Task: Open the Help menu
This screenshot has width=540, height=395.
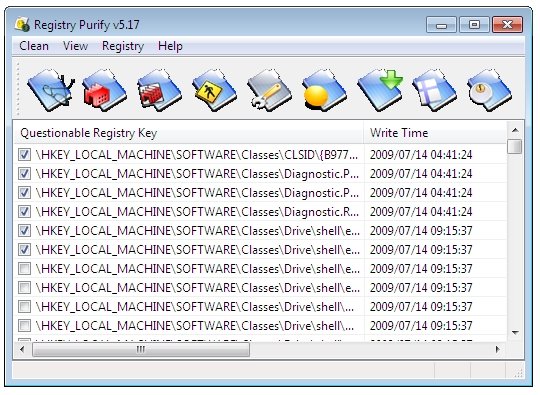Action: [x=170, y=46]
